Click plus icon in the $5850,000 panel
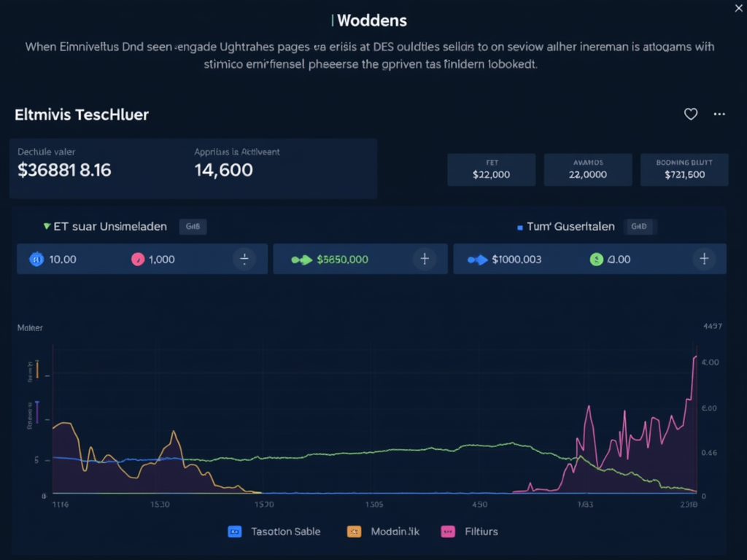 [425, 259]
